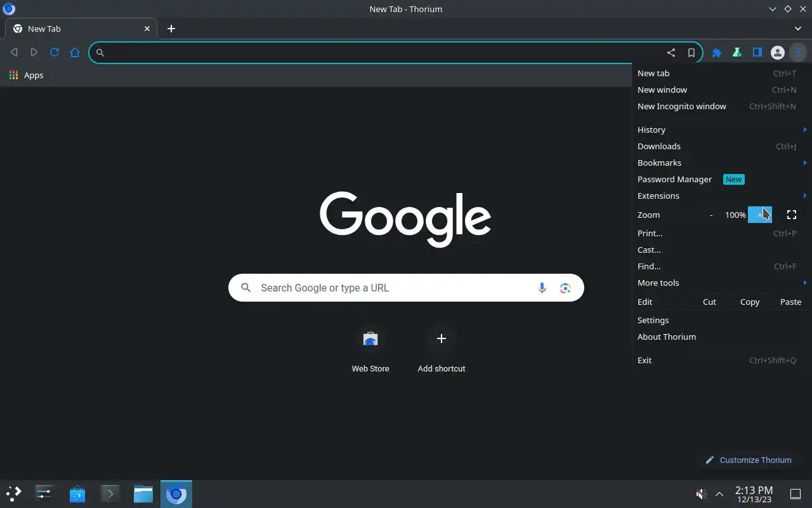The width and height of the screenshot is (812, 508).
Task: Bookmark this tab with the bookmark icon
Action: (x=691, y=53)
